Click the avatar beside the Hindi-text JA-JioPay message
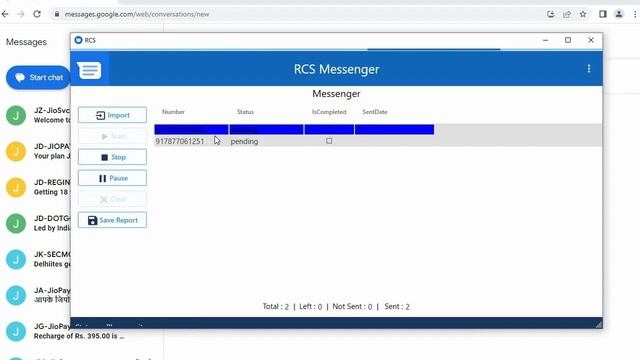 click(16, 296)
